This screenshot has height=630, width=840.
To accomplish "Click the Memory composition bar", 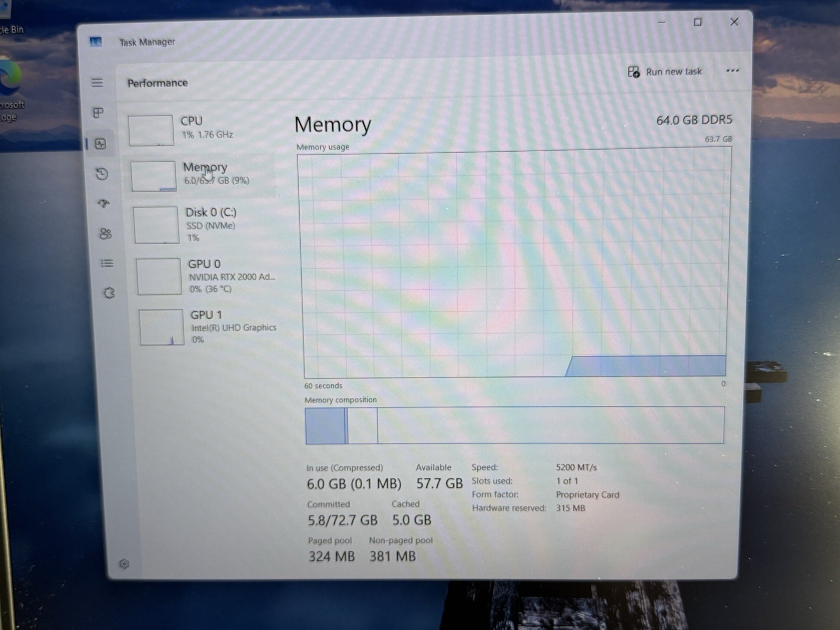I will coord(514,425).
